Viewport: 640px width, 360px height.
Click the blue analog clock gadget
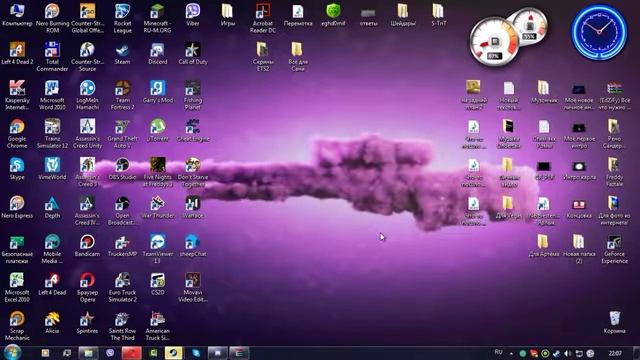click(x=599, y=32)
